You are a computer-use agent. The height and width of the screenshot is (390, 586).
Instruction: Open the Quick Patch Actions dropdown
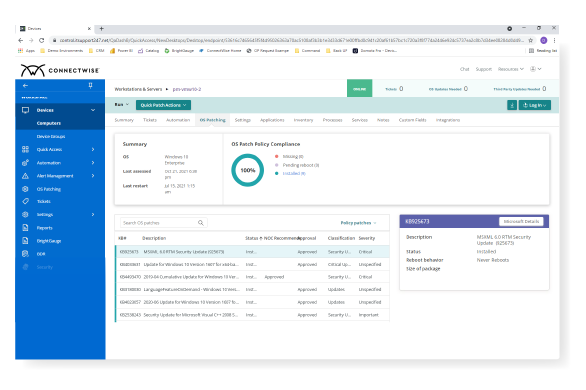tap(163, 105)
